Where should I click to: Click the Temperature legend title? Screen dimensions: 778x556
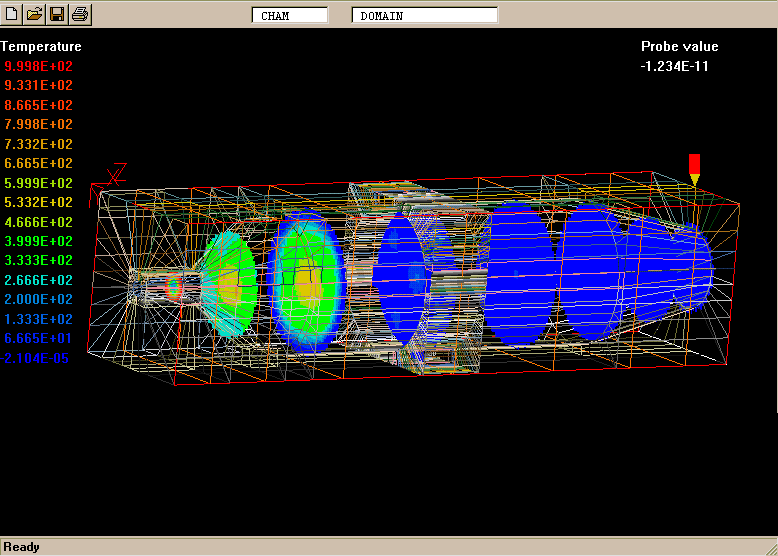(41, 46)
